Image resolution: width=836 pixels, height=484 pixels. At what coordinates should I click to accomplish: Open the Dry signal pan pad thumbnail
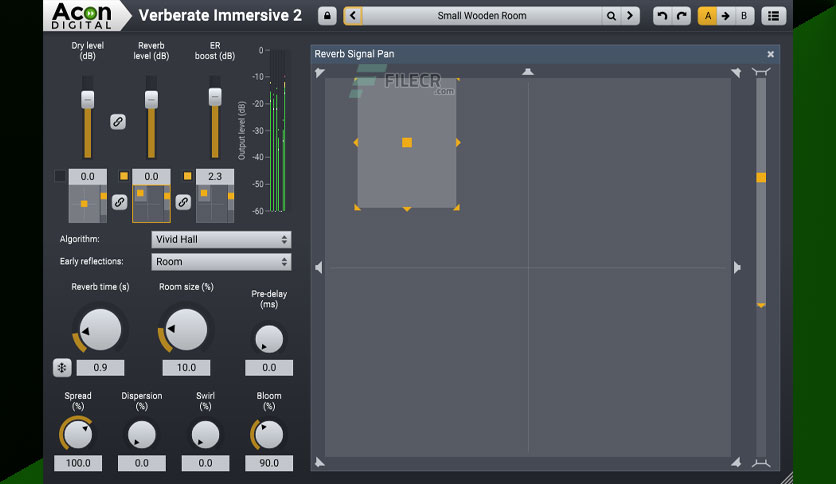[87, 204]
